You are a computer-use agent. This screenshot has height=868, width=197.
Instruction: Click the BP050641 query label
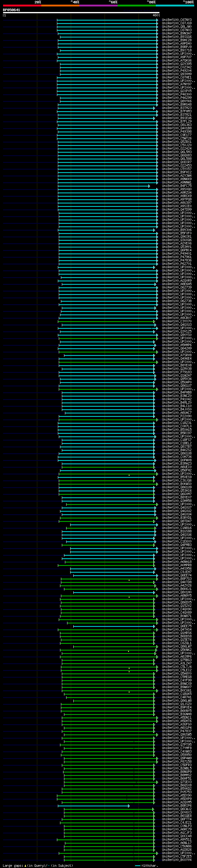(11, 10)
